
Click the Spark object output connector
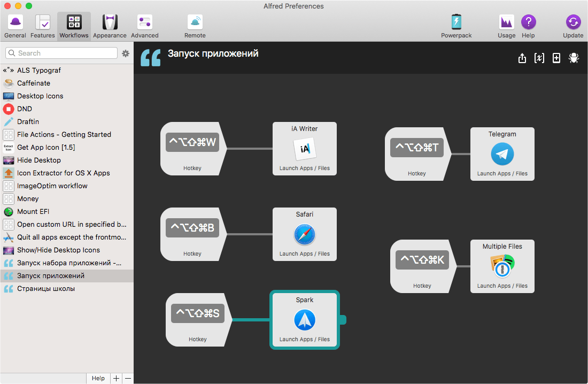tap(343, 320)
